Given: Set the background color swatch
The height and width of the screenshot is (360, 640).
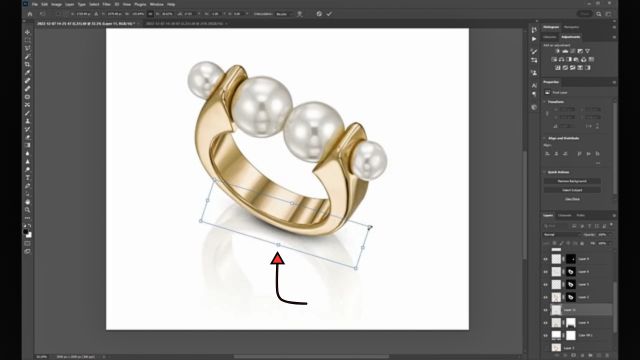Looking at the screenshot, I should click(x=29, y=235).
